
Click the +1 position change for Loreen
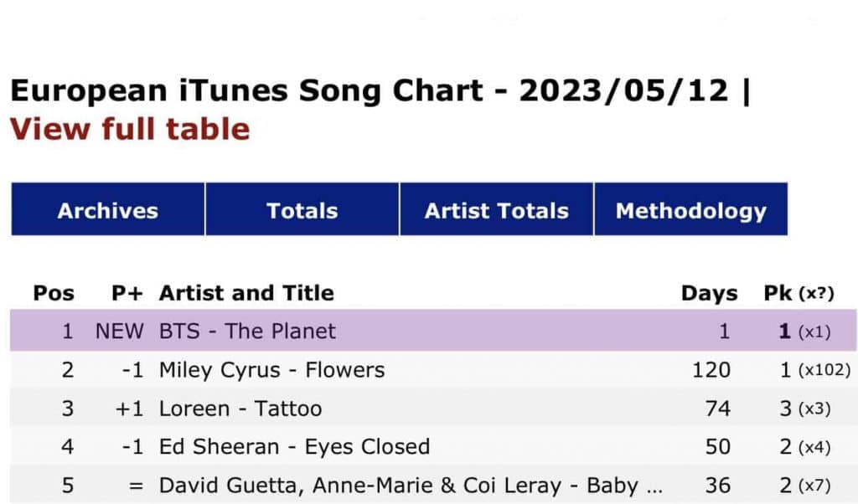(127, 408)
